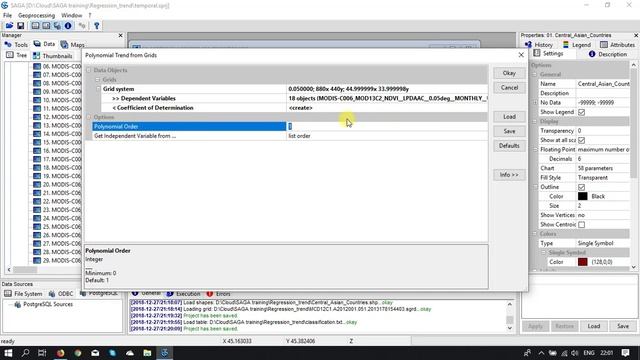Open Windows Start menu
This screenshot has width=640, height=360.
point(8,353)
